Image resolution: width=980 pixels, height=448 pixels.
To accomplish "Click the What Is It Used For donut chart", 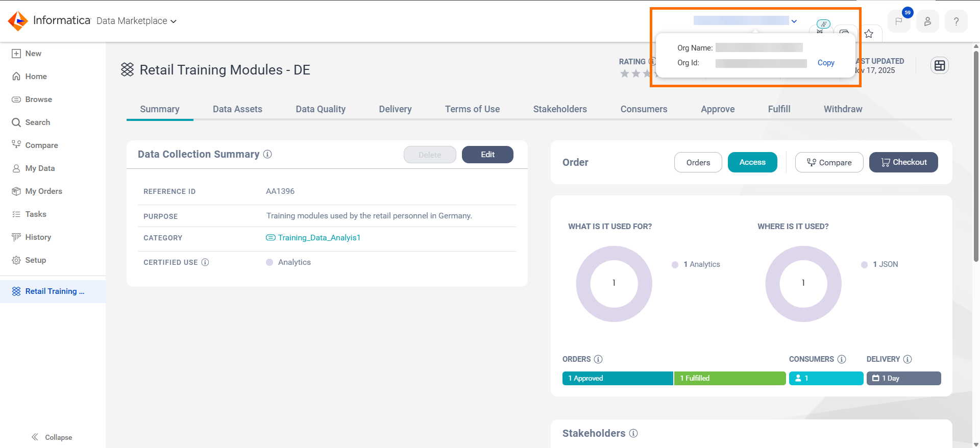I will coord(614,284).
